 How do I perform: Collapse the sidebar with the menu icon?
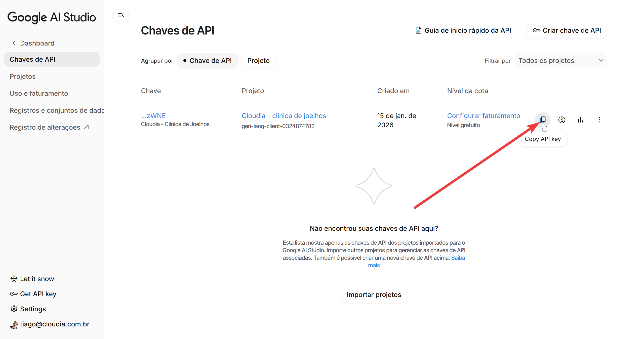[x=121, y=15]
